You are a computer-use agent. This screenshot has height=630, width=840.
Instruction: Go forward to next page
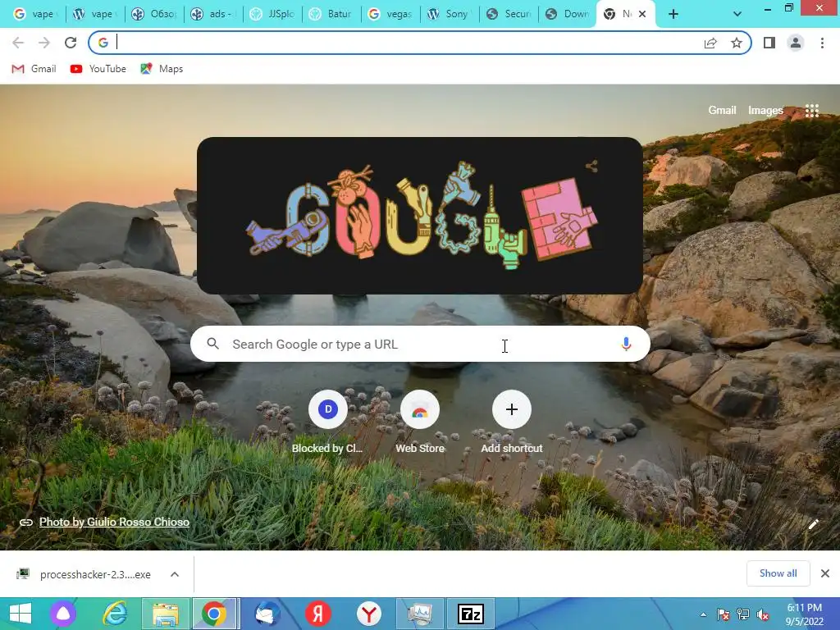[x=44, y=43]
